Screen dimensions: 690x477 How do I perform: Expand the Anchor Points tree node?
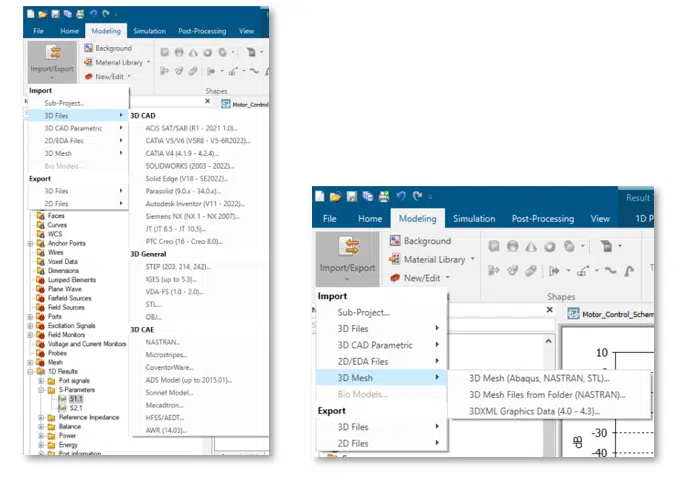click(30, 240)
